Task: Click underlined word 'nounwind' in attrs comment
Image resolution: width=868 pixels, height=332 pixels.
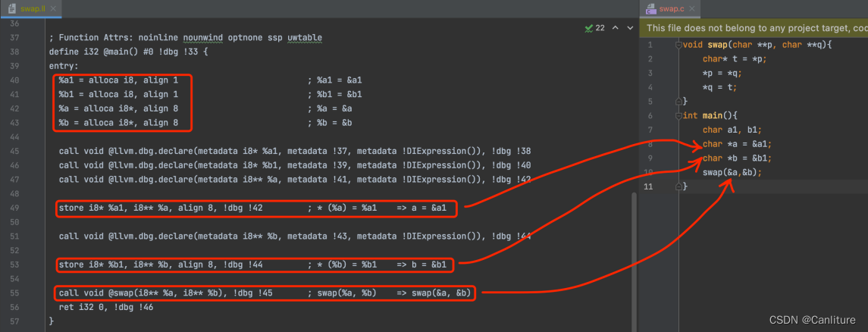Action: click(203, 38)
